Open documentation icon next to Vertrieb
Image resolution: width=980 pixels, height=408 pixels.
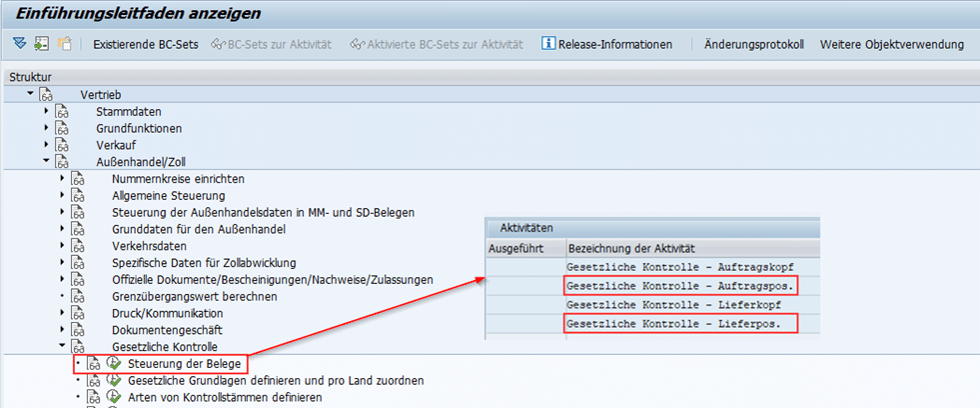[x=46, y=94]
